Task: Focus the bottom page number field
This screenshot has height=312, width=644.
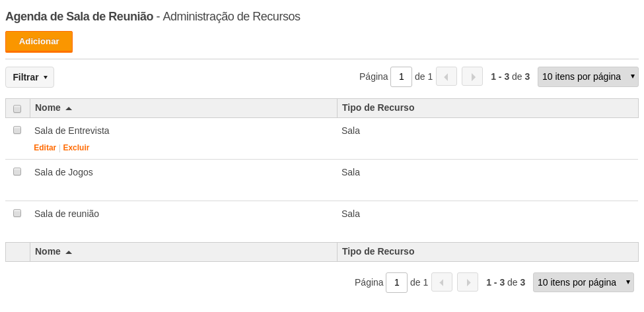Action: tap(396, 282)
